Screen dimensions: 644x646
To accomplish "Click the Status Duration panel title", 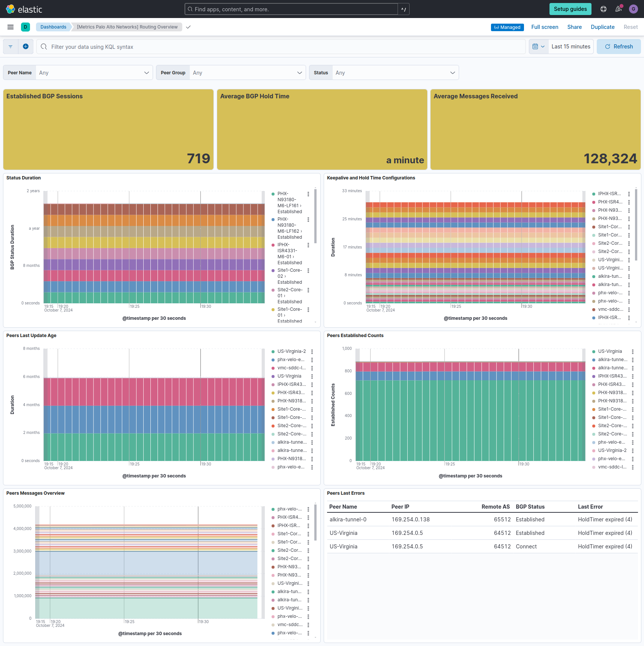I will click(x=24, y=178).
